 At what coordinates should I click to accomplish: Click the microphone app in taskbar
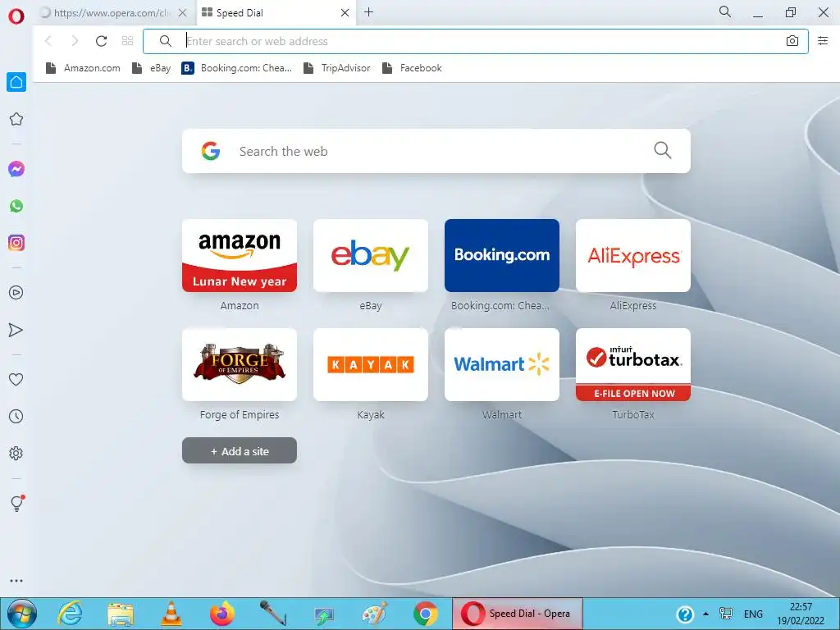click(272, 614)
